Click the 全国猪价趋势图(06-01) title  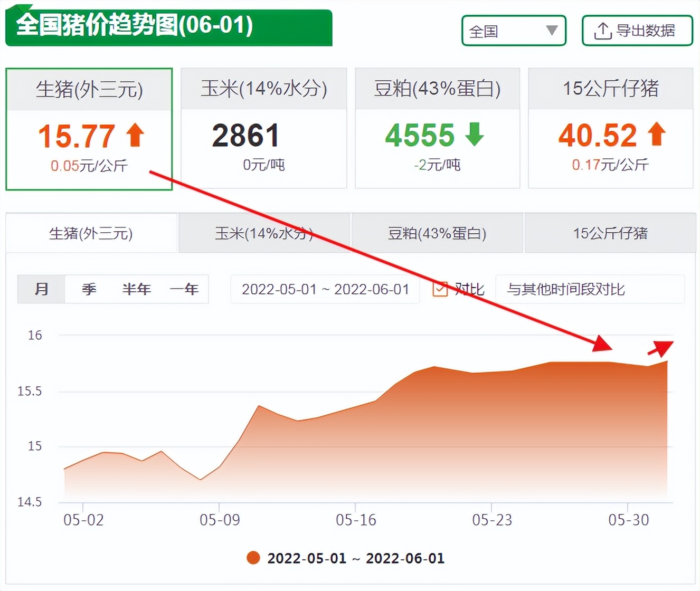click(x=135, y=25)
